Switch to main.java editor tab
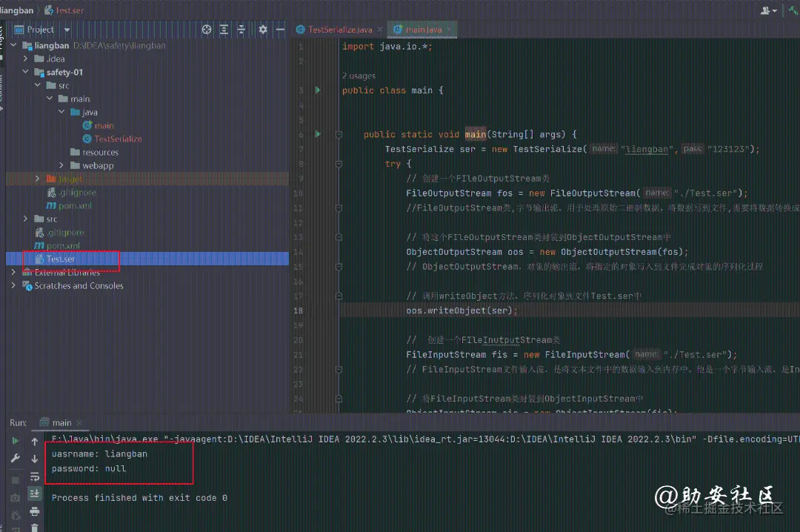The width and height of the screenshot is (800, 532). tap(424, 30)
